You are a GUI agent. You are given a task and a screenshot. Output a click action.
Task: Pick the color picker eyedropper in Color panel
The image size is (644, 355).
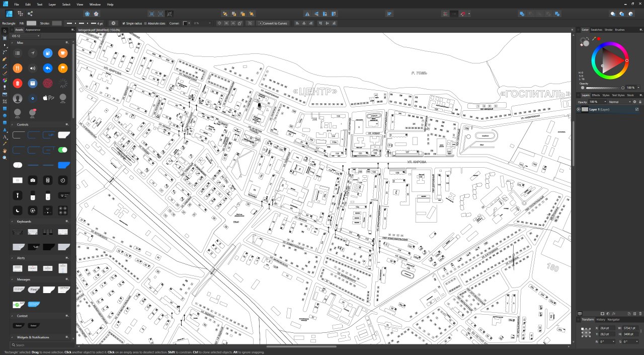(594, 38)
